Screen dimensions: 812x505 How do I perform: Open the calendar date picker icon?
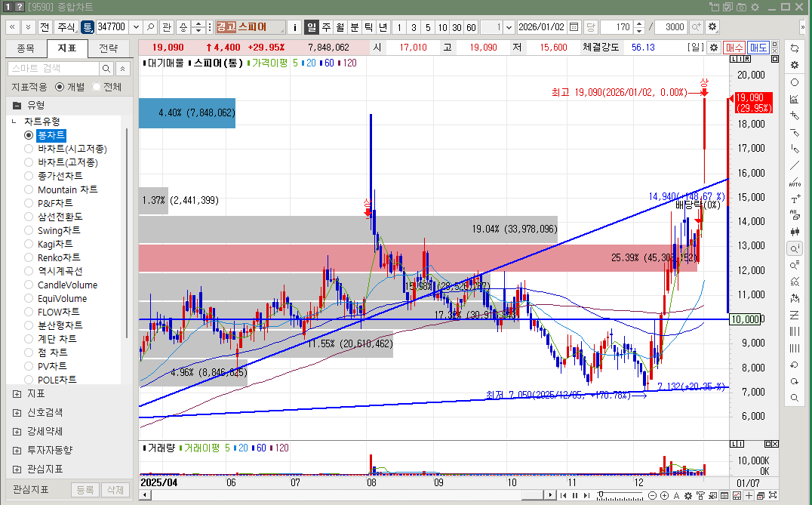(x=574, y=27)
